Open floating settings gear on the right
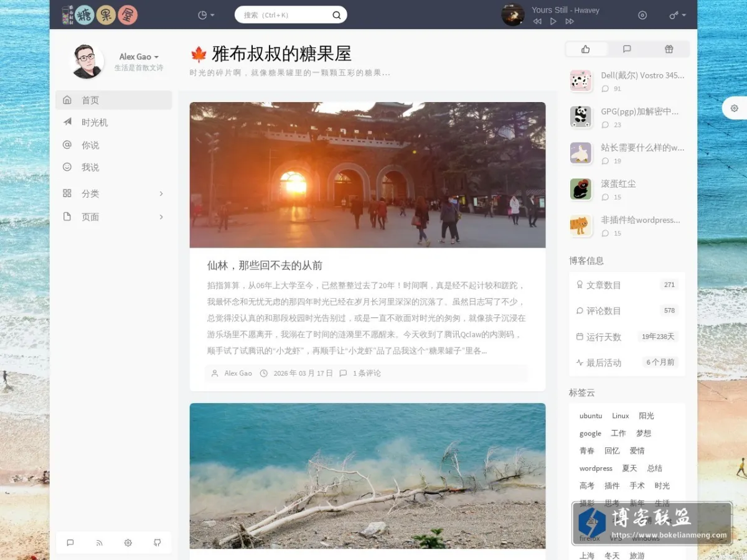 point(735,108)
